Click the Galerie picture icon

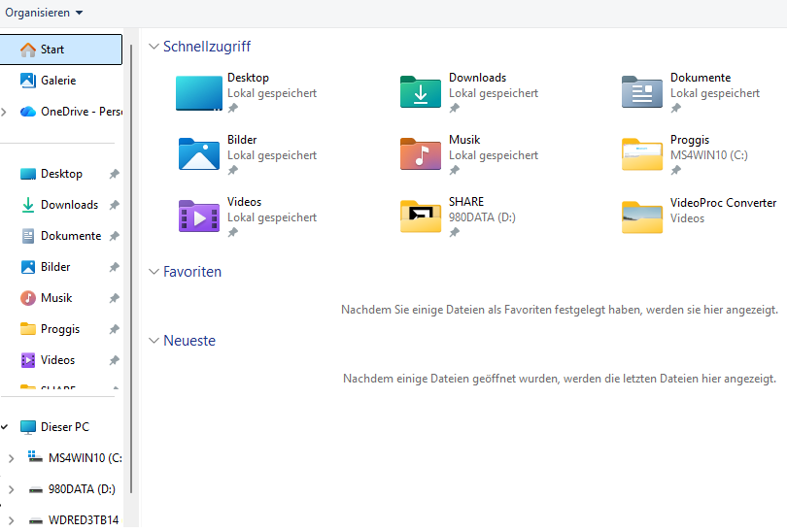click(x=28, y=81)
